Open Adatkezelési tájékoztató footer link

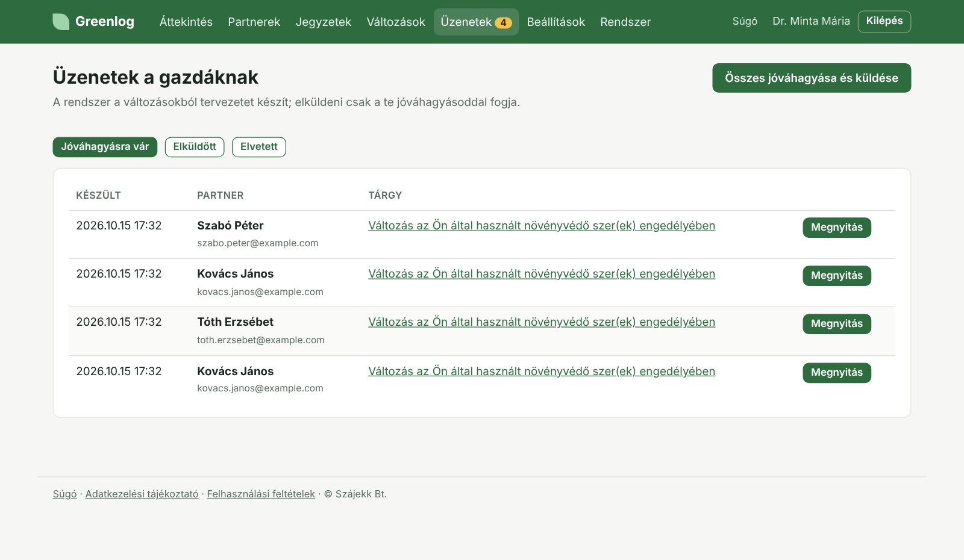142,494
